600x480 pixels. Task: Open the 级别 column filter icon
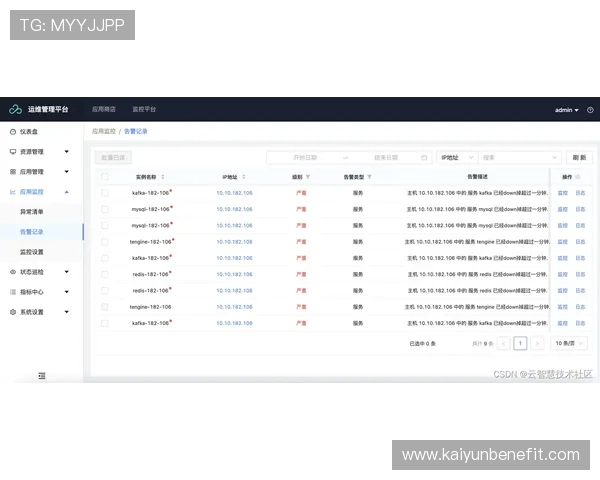click(308, 177)
